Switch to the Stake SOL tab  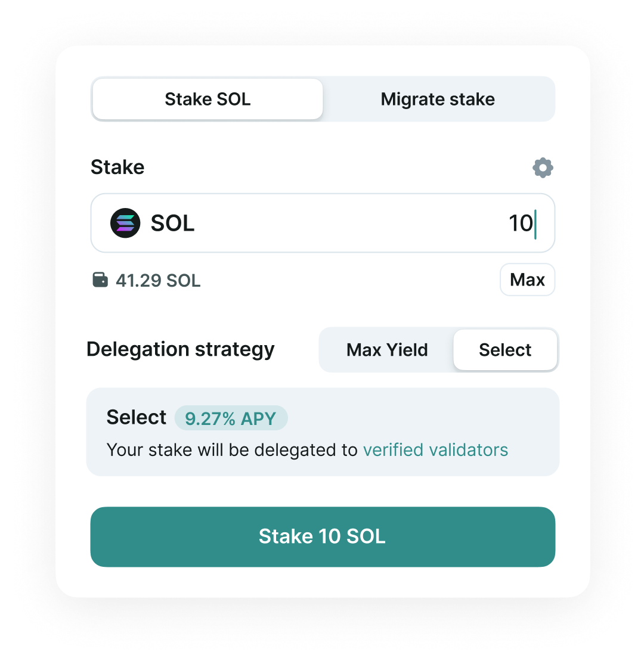coord(208,99)
